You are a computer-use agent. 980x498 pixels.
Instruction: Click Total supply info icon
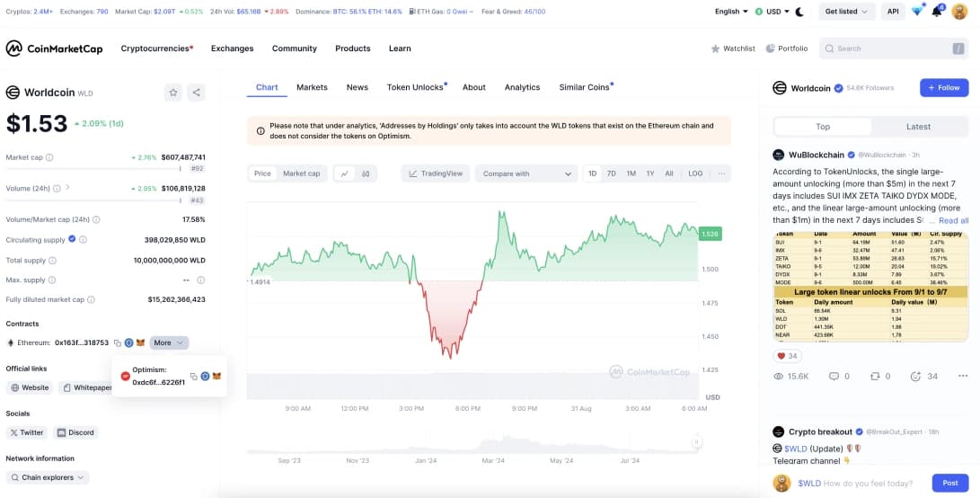point(52,261)
